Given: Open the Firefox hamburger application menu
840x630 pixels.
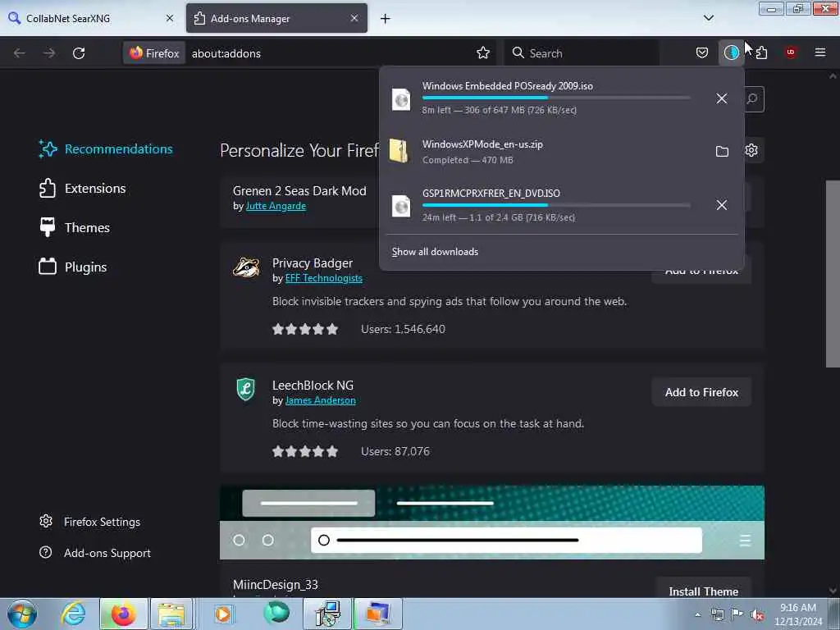Looking at the screenshot, I should coord(820,52).
